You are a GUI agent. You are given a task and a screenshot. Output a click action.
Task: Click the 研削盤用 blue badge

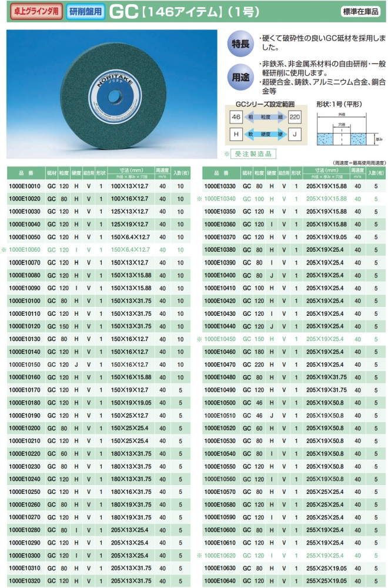85,11
